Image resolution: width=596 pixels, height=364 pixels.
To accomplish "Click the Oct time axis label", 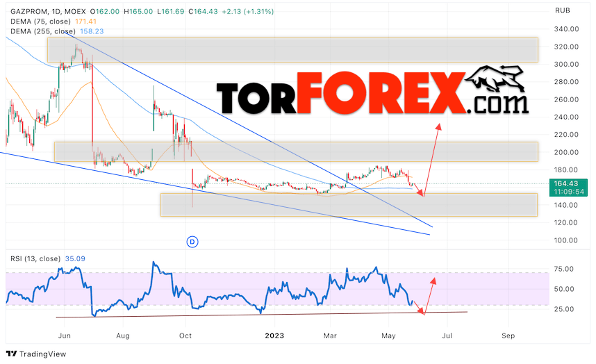I will 185,336.
